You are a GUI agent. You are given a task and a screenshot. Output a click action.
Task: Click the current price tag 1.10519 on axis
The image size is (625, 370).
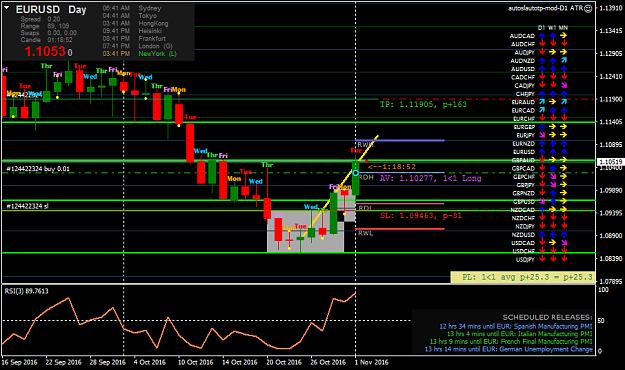pos(610,161)
